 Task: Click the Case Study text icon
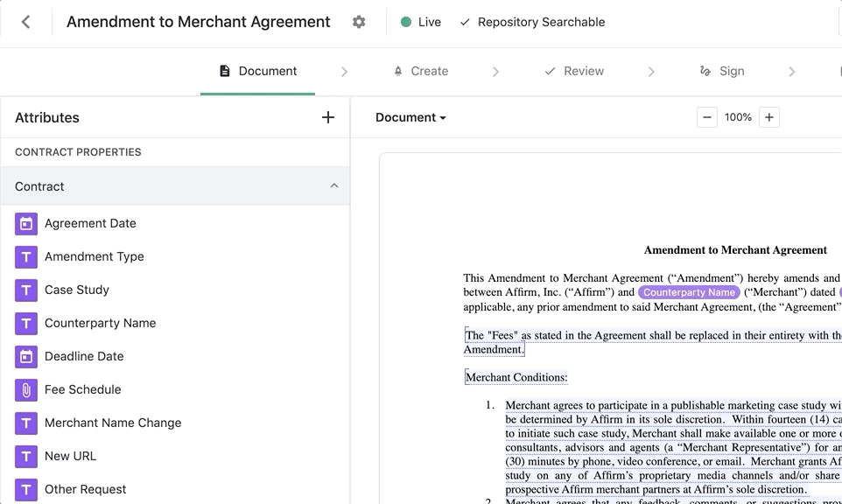tap(25, 290)
